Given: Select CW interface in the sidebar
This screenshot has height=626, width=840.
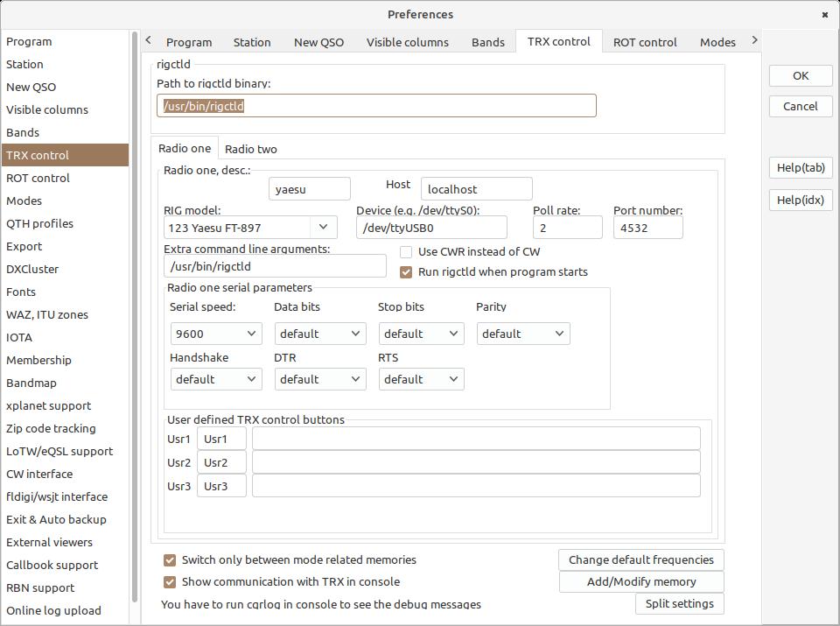Looking at the screenshot, I should point(65,475).
